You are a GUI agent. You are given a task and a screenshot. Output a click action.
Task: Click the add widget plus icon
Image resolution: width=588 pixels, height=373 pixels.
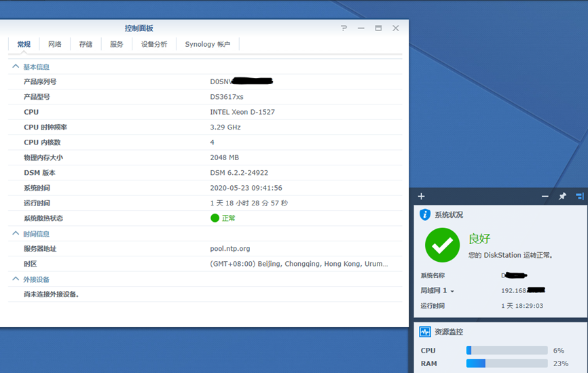point(421,197)
